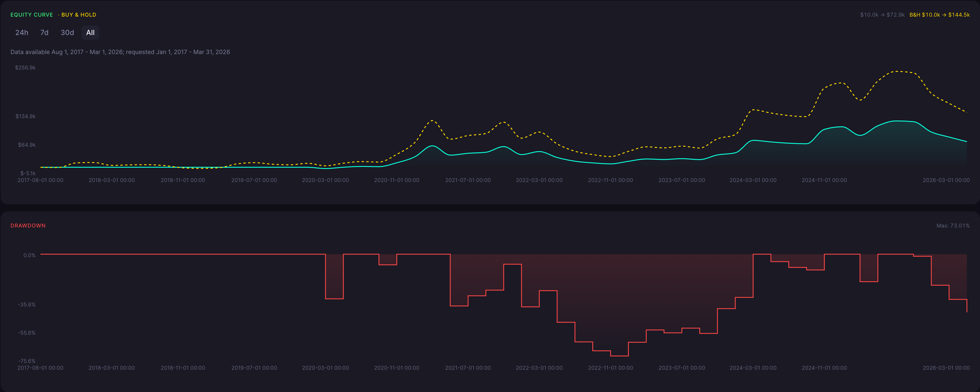Viewport: 980px width, 392px height.
Task: Click the EQUITY CURVE legend label
Action: (32, 15)
